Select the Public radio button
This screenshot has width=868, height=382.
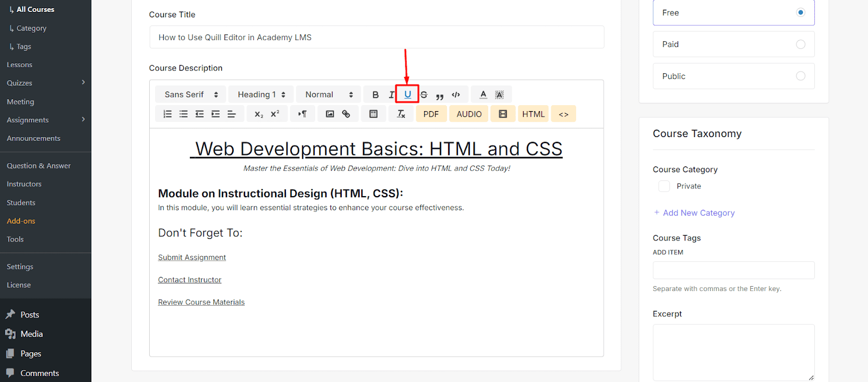pyautogui.click(x=800, y=76)
